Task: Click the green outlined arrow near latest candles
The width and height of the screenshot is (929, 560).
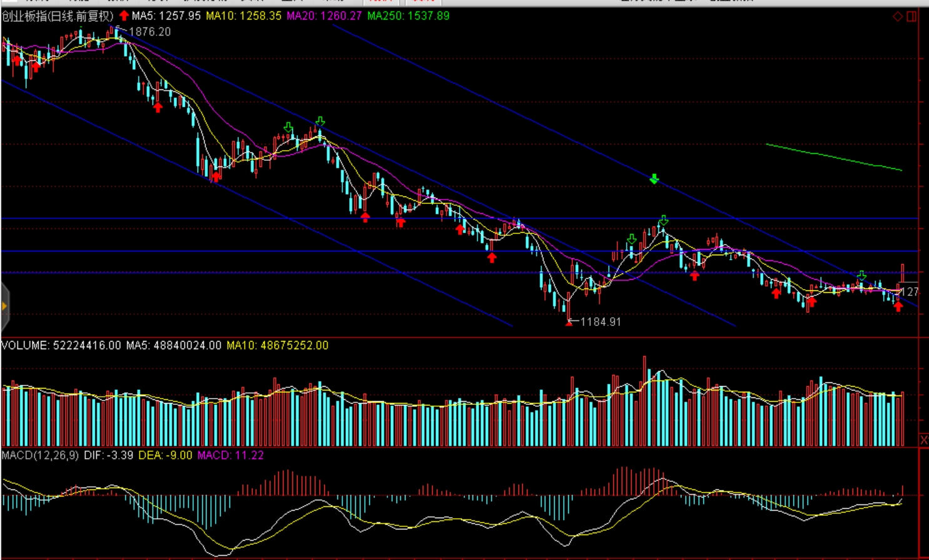Action: 862,275
